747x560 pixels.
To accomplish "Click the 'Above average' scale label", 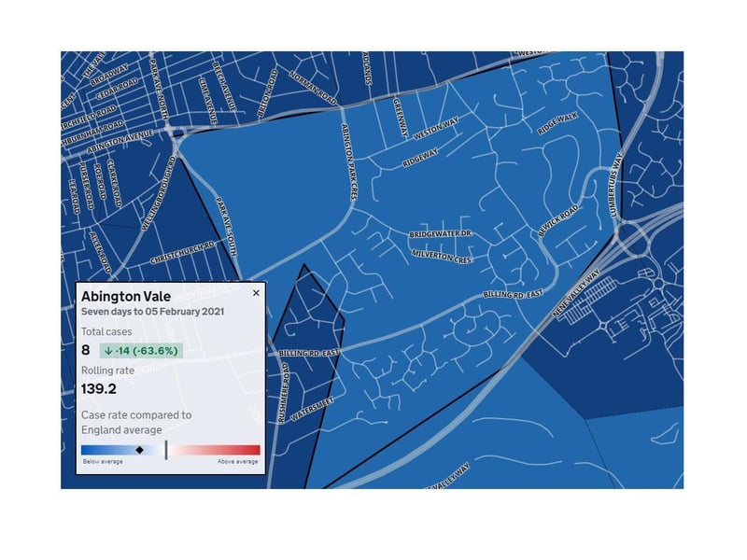I will pos(238,461).
